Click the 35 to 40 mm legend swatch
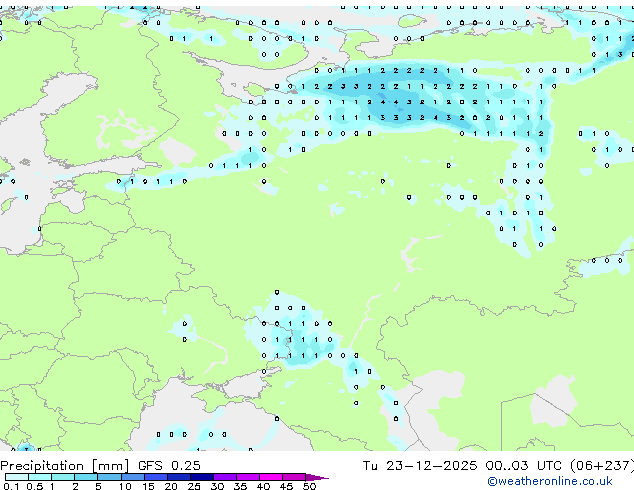Image resolution: width=634 pixels, height=490 pixels. pyautogui.click(x=248, y=477)
